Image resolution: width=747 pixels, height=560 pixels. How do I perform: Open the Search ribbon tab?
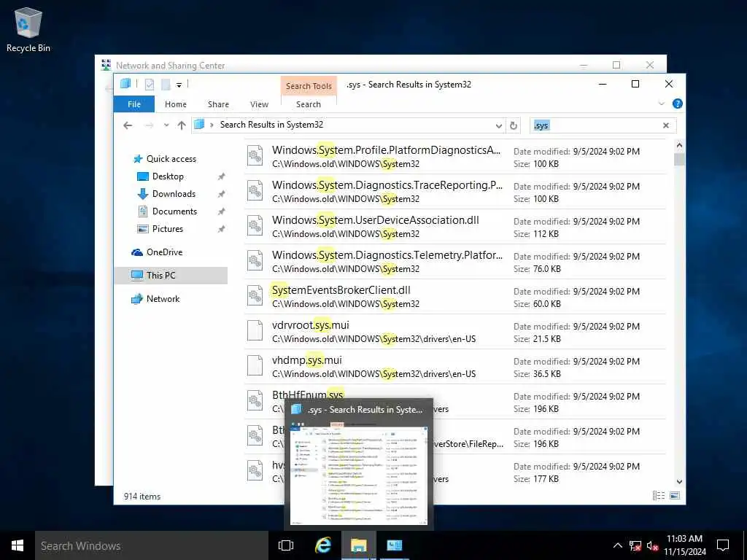309,104
